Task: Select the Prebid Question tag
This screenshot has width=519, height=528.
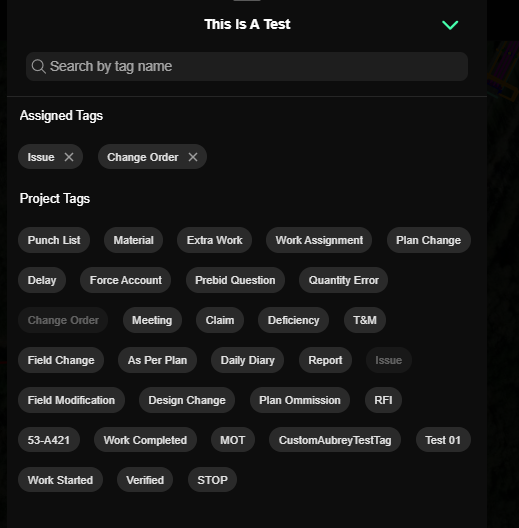Action: point(235,280)
